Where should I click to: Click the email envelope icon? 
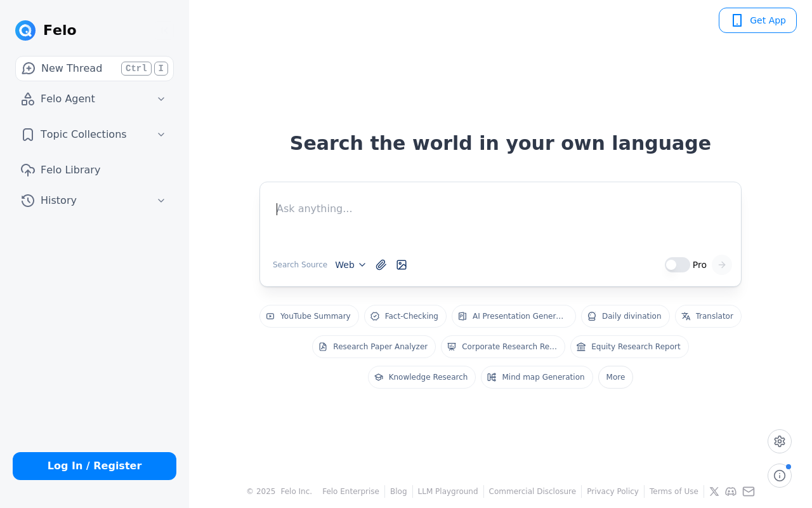pyautogui.click(x=749, y=491)
